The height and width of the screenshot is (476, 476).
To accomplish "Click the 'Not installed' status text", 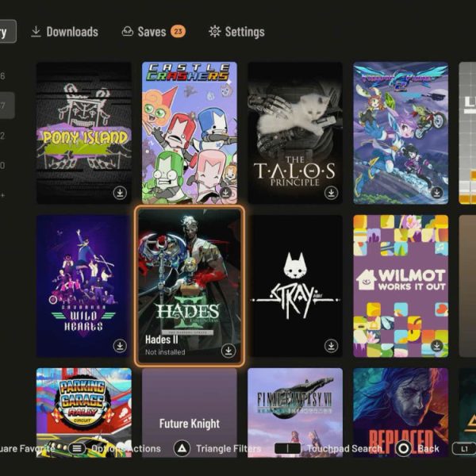I will click(165, 352).
